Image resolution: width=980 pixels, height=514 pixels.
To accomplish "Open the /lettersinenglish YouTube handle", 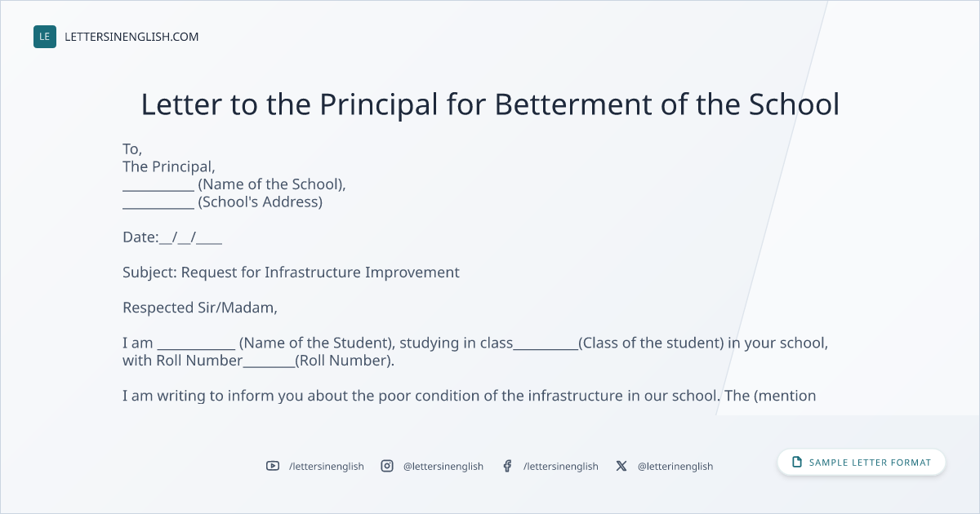I will coord(327,466).
